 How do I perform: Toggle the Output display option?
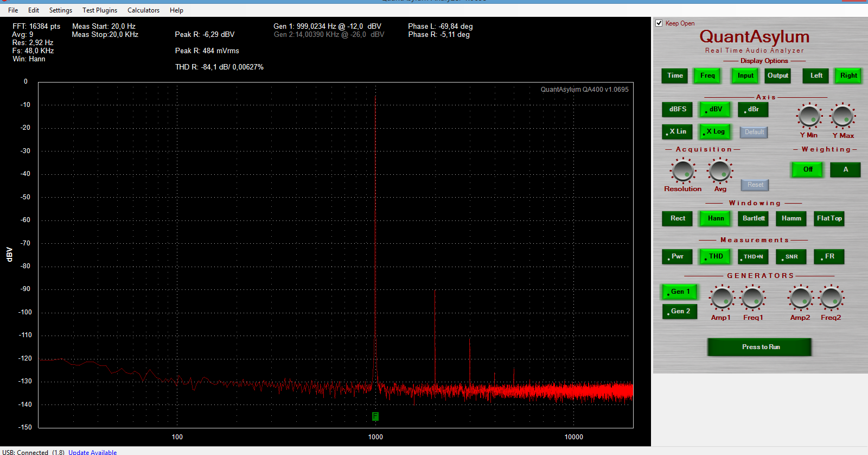click(x=778, y=75)
